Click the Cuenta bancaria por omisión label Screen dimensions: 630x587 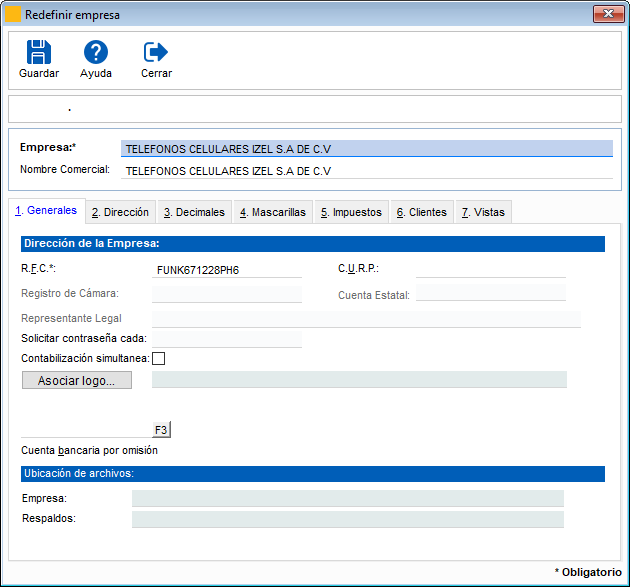[x=89, y=450]
